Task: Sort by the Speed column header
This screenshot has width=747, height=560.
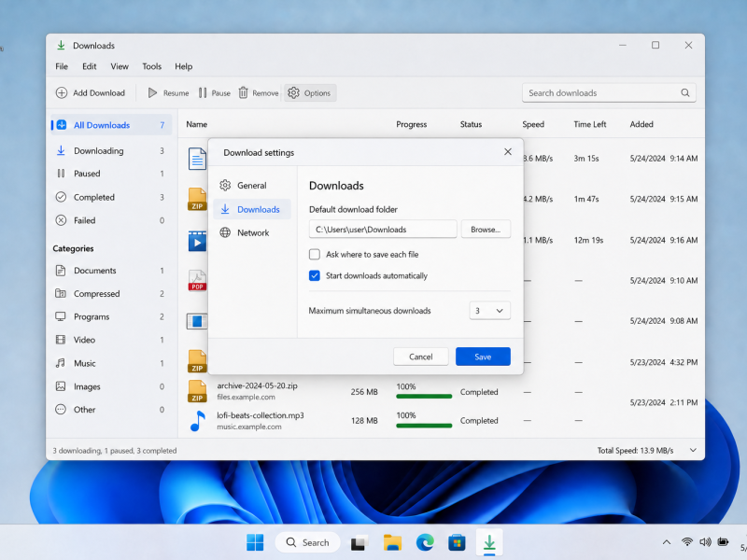Action: (533, 124)
